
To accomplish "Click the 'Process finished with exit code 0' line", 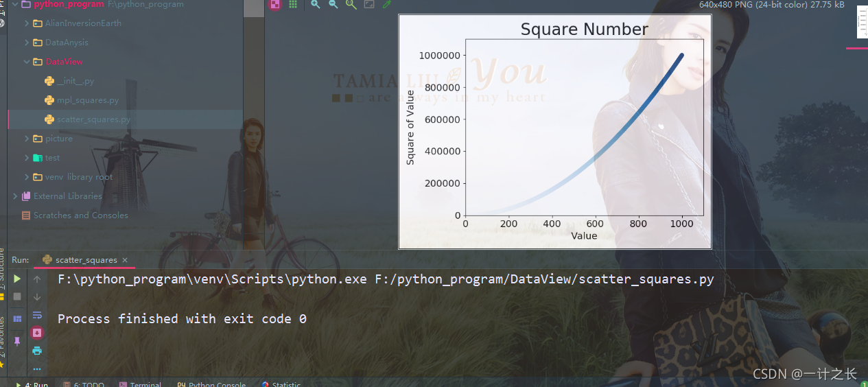I will click(182, 319).
